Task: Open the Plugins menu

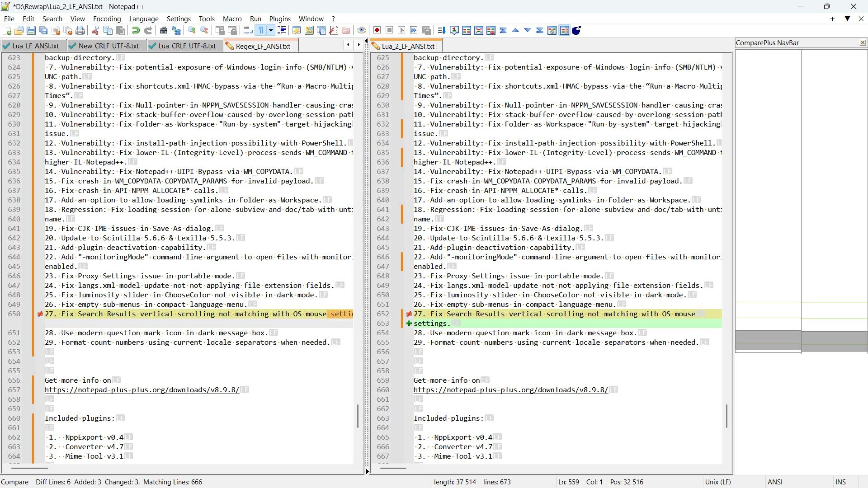Action: (x=280, y=19)
